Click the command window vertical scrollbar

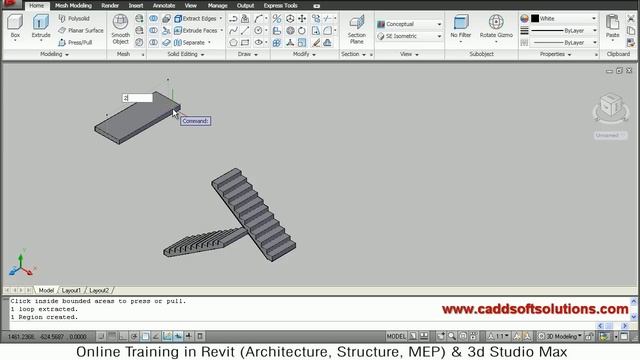[x=633, y=309]
